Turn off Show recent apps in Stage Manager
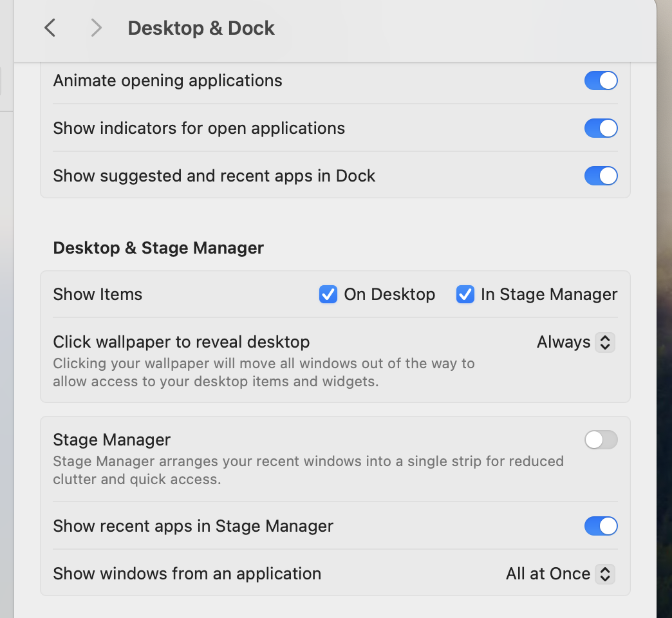The width and height of the screenshot is (672, 618). [x=601, y=526]
